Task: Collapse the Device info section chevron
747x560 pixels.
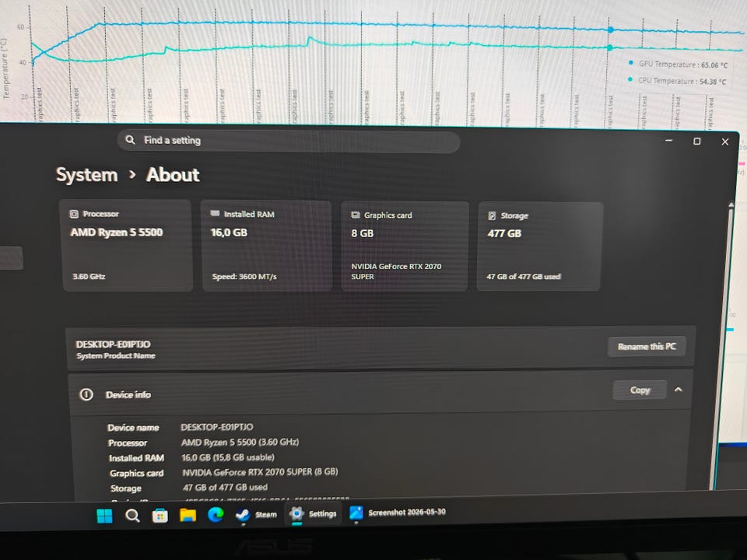Action: 679,390
